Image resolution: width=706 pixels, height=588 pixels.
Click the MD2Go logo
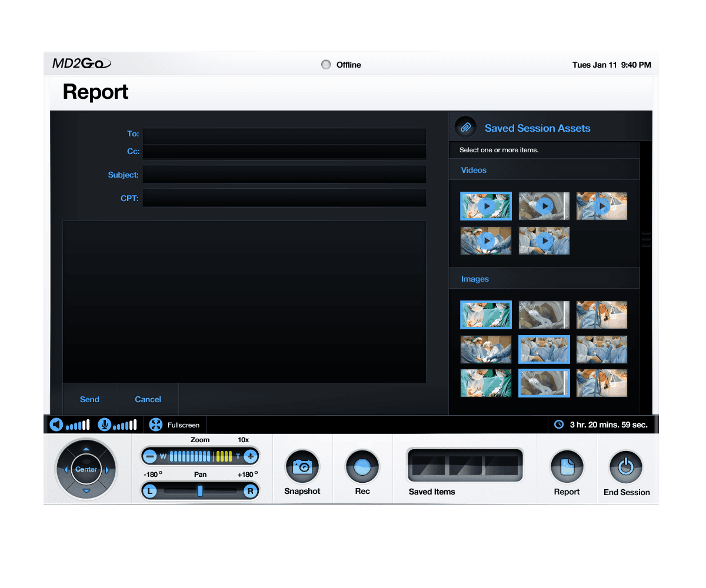81,64
